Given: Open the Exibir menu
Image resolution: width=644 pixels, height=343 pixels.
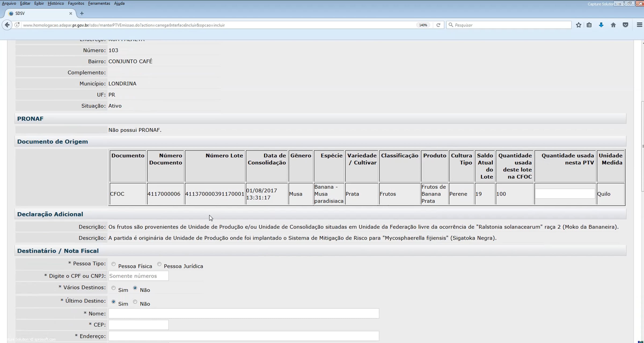Looking at the screenshot, I should 39,3.
